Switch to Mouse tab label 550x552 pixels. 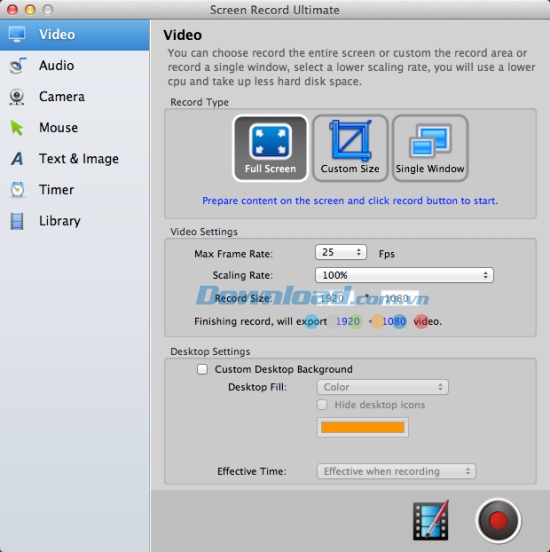(58, 127)
